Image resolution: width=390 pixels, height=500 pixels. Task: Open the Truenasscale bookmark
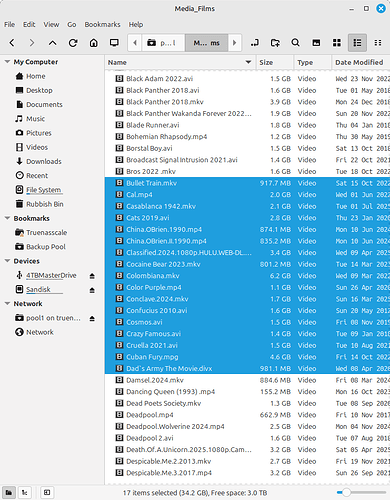(47, 232)
